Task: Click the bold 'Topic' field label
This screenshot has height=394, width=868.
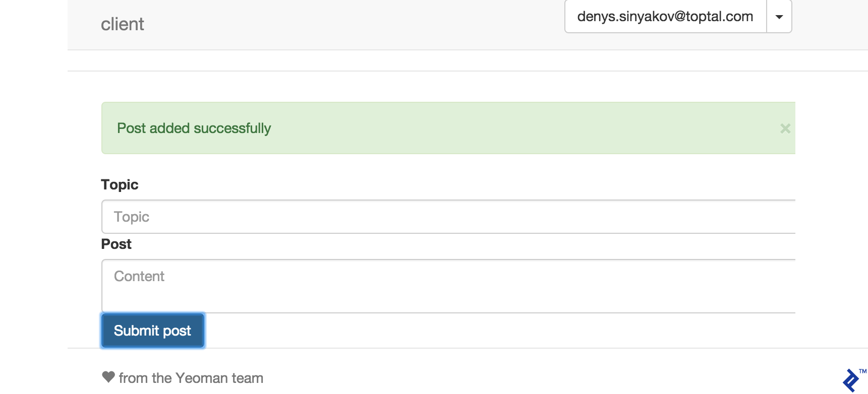Action: click(x=120, y=185)
